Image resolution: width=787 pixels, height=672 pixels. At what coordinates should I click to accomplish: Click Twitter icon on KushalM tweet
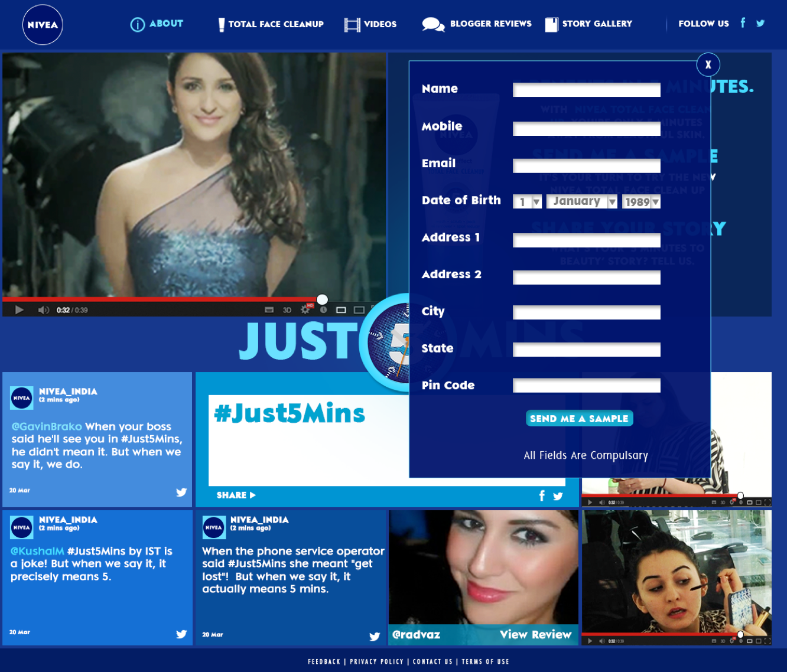181,634
